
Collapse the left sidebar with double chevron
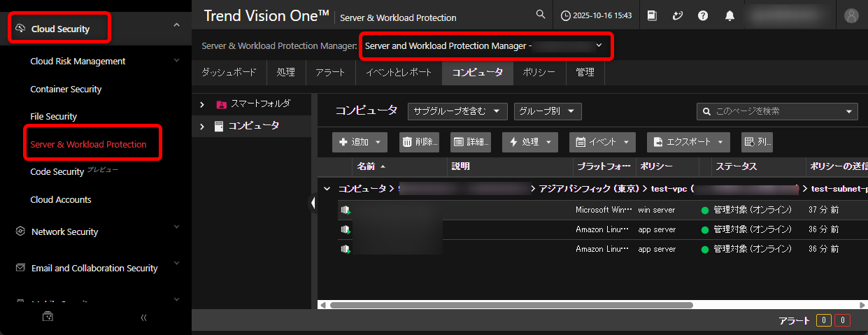pyautogui.click(x=143, y=317)
